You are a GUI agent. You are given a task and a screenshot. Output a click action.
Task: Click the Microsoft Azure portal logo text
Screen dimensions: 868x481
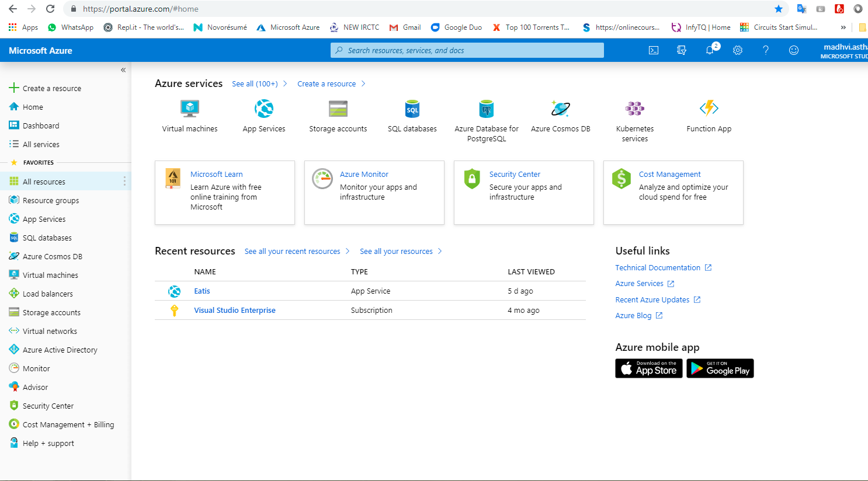40,51
